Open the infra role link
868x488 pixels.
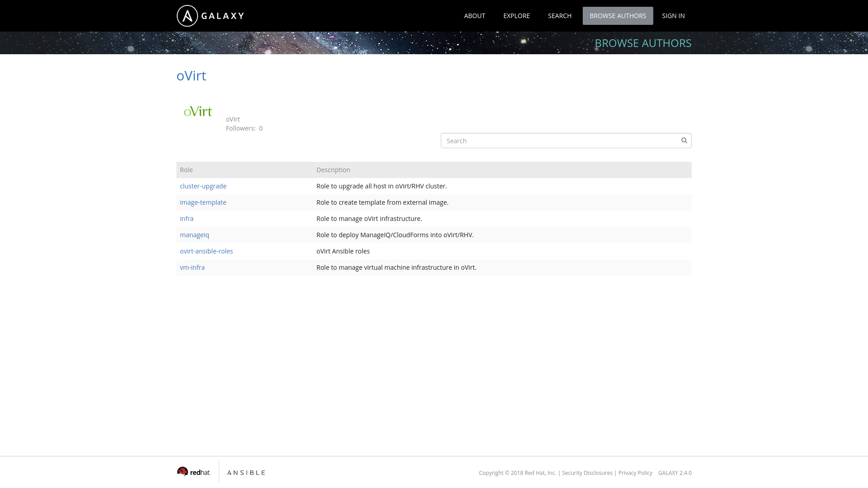click(x=187, y=219)
